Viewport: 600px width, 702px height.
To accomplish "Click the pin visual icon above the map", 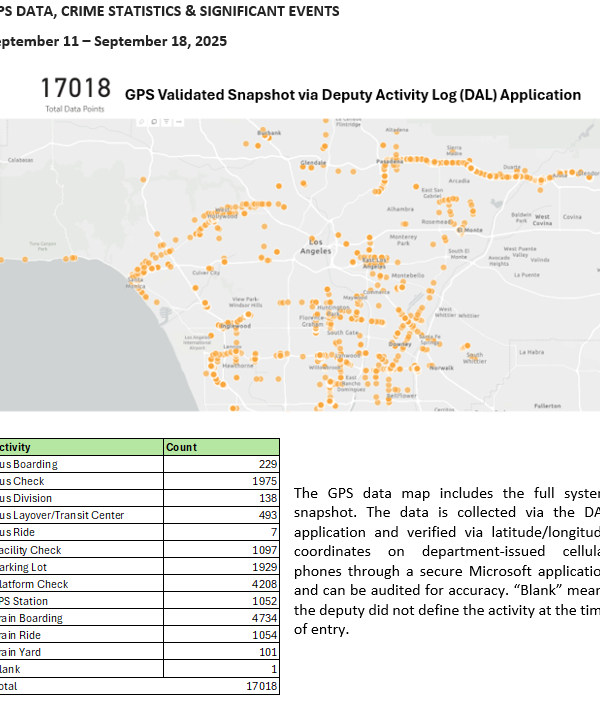I will [140, 124].
